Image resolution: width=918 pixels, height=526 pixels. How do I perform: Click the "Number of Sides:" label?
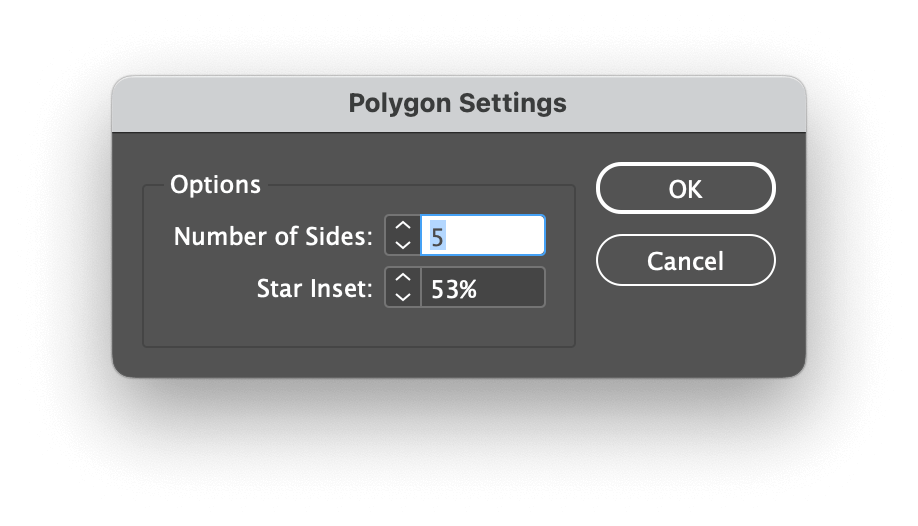click(273, 237)
